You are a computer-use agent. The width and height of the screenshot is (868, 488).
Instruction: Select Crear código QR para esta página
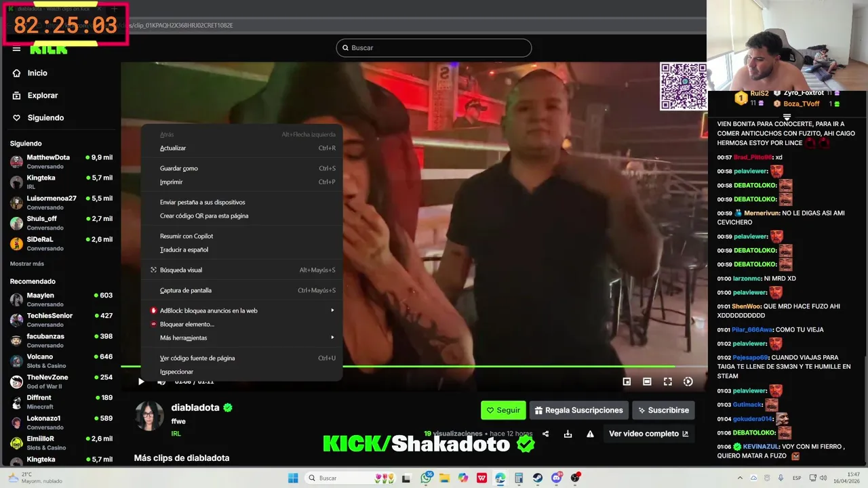point(241,216)
